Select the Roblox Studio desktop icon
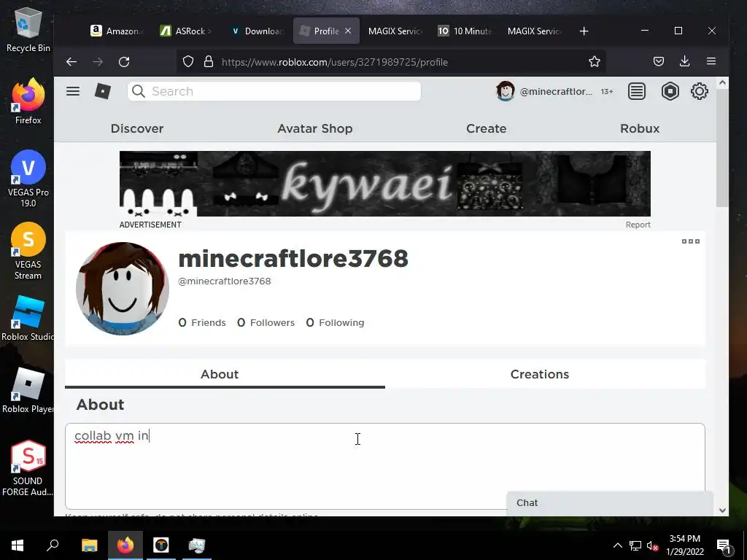The height and width of the screenshot is (560, 747). coord(28,318)
